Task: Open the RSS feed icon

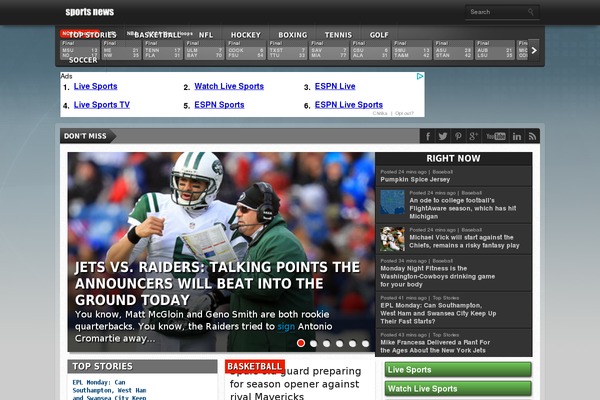Action: 532,136
